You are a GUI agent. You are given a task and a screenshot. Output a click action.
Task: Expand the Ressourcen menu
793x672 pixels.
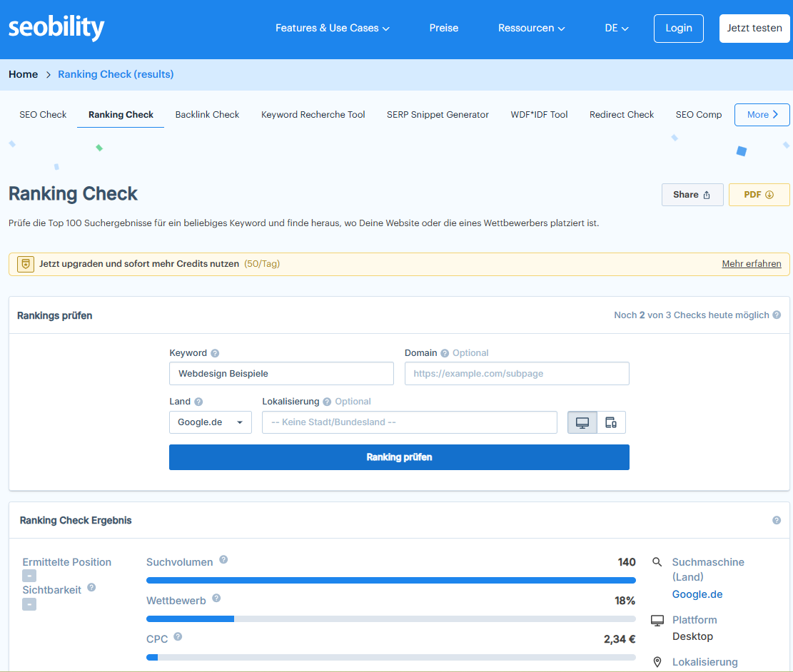531,28
